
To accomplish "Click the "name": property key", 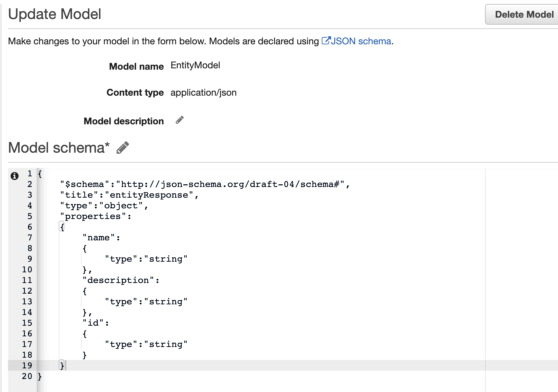I will (x=101, y=238).
